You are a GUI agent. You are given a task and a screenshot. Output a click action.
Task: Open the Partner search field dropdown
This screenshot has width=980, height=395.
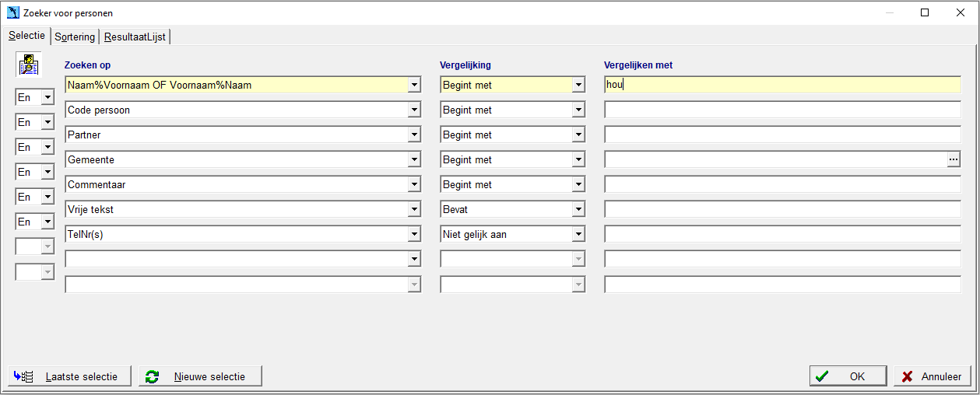(414, 135)
